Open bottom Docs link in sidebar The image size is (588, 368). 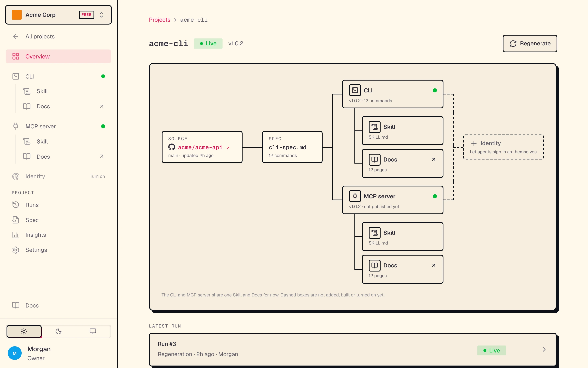coord(58,305)
